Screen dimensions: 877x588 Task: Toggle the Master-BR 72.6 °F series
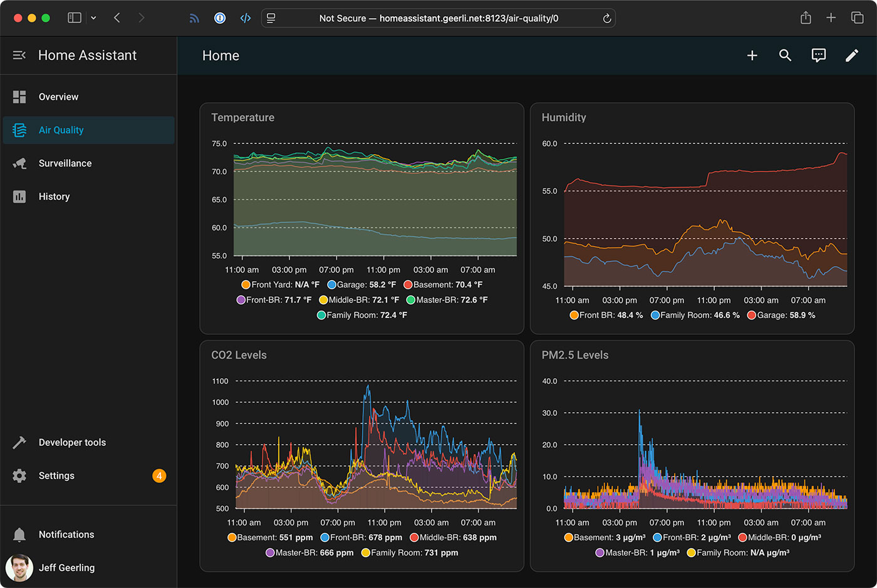[447, 300]
